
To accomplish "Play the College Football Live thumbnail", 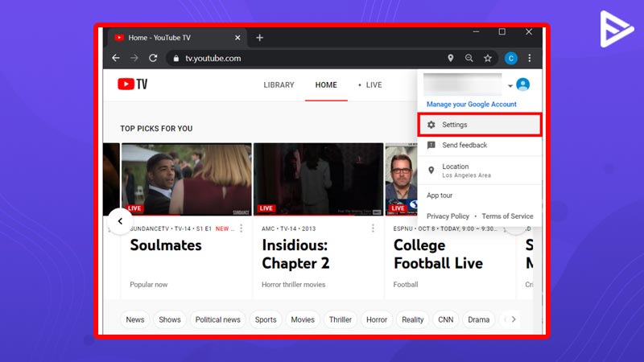I will pyautogui.click(x=401, y=179).
